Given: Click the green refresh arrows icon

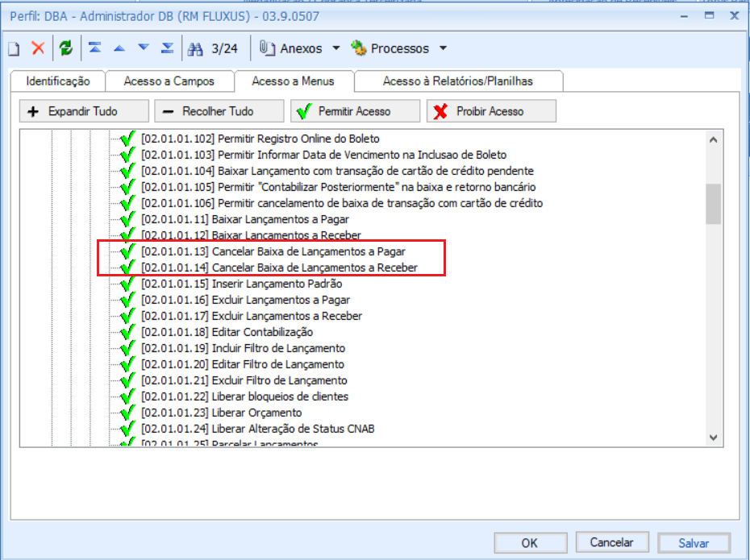Looking at the screenshot, I should [66, 48].
